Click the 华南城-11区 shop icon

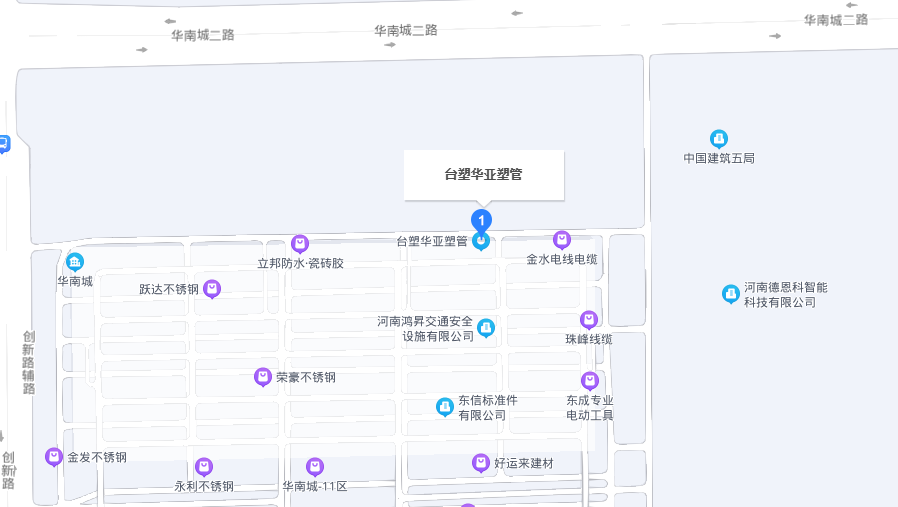pos(314,467)
